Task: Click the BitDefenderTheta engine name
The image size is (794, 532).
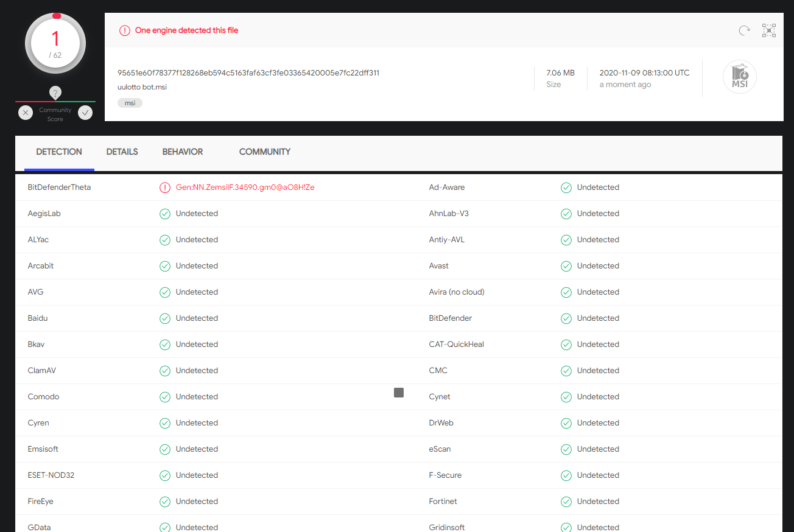Action: pyautogui.click(x=59, y=187)
